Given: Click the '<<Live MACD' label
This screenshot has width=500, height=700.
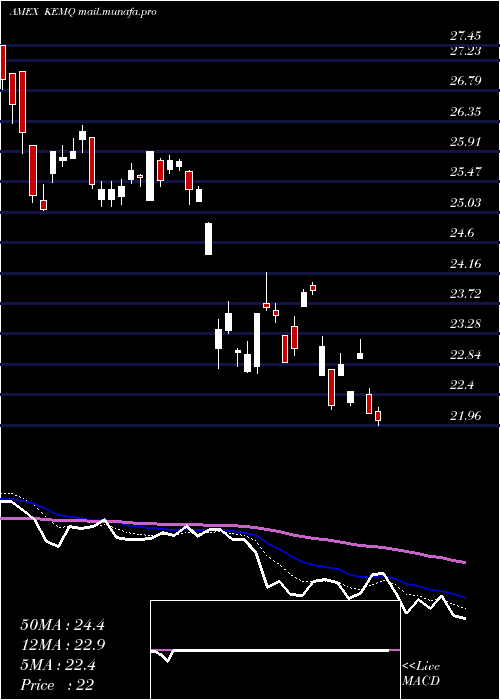Looking at the screenshot, I should click(x=421, y=674).
